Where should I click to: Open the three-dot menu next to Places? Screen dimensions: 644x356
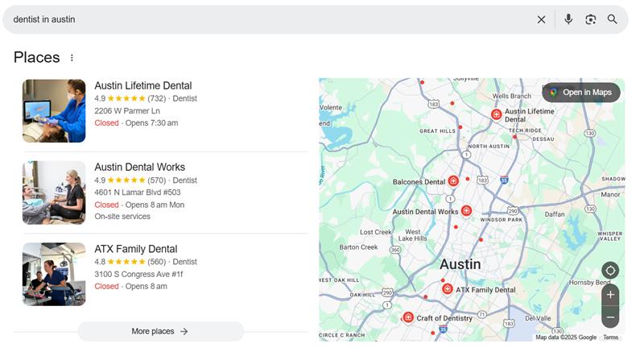[x=72, y=57]
